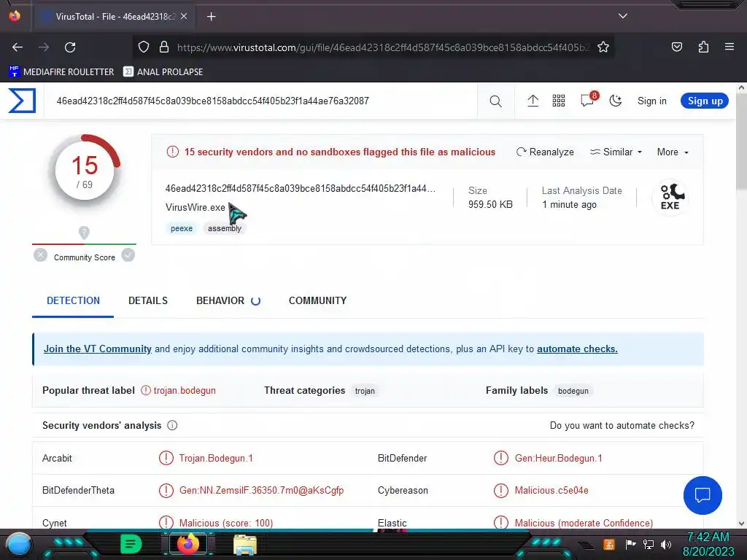Screen dimensions: 747x560
Task: Click the EXE file type icon
Action: [670, 197]
